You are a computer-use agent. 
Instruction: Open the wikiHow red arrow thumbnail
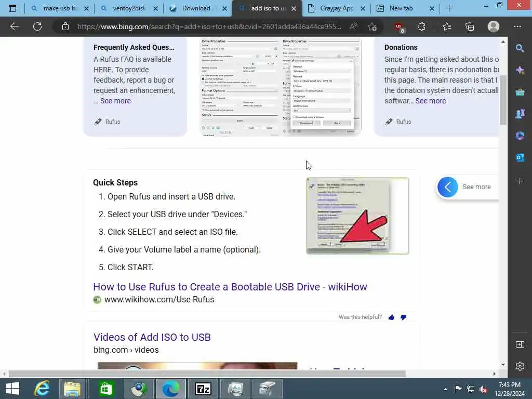coord(357,216)
